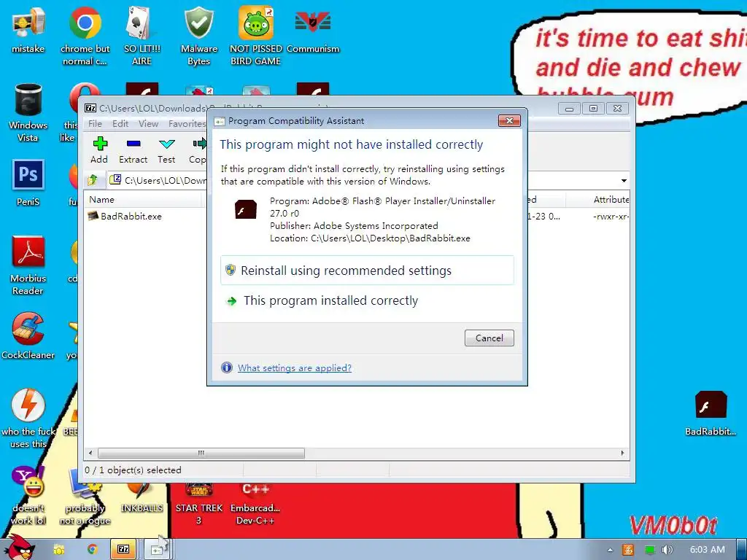The image size is (747, 560).
Task: Open the 7-Zip taskbar button
Action: pos(123,549)
